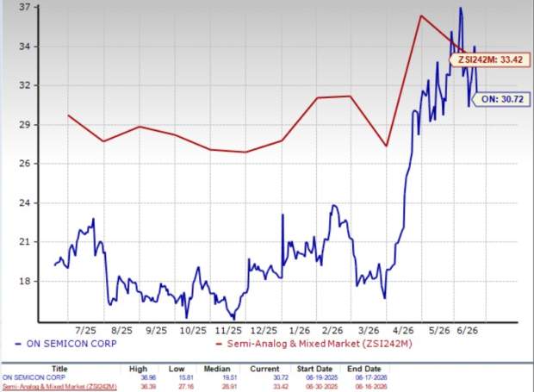
Task: Click the 3/26 x-axis label
Action: (369, 331)
